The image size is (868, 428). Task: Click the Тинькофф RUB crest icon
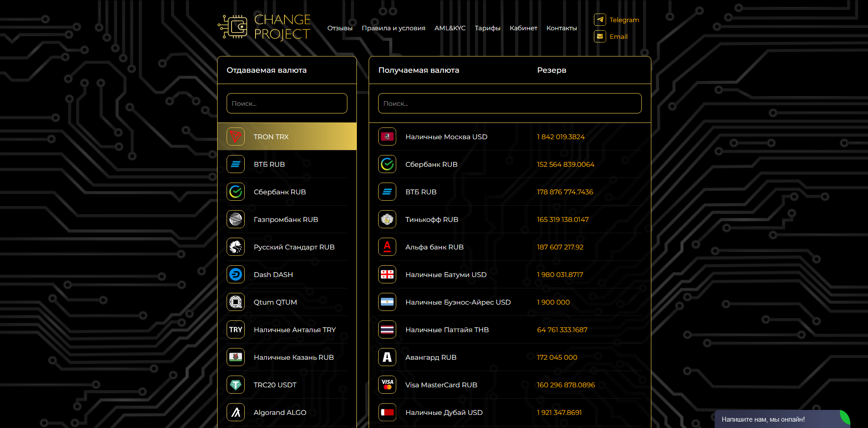pos(387,219)
